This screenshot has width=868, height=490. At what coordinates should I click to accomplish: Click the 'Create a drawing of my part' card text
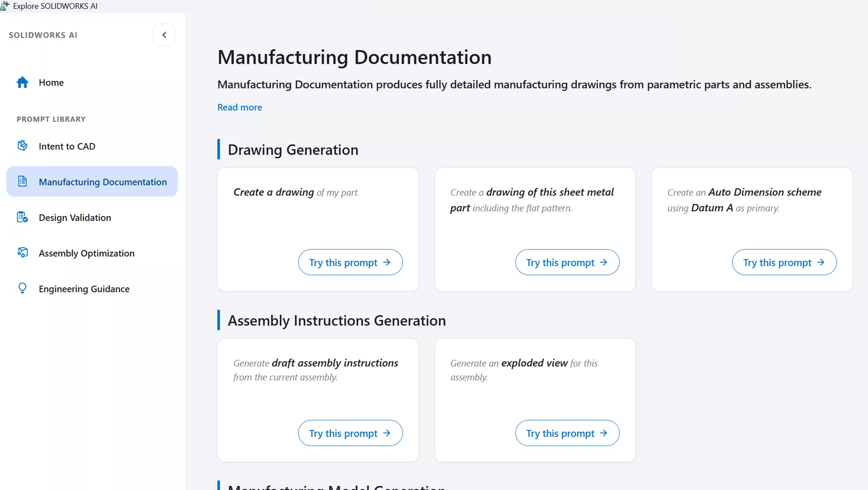point(296,192)
